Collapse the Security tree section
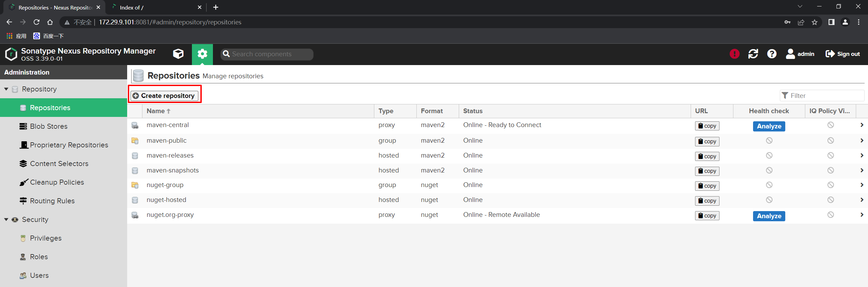This screenshot has width=868, height=287. click(6, 220)
